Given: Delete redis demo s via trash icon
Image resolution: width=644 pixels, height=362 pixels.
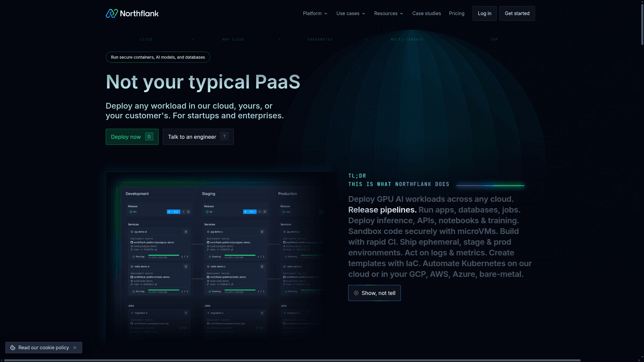Looking at the screenshot, I should pyautogui.click(x=262, y=266).
